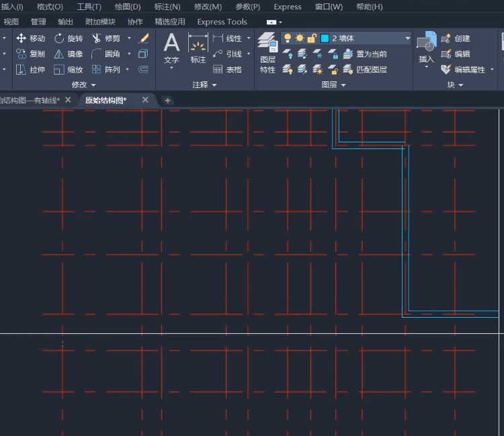Toggle the layer on/off lightbulb icon

point(288,38)
